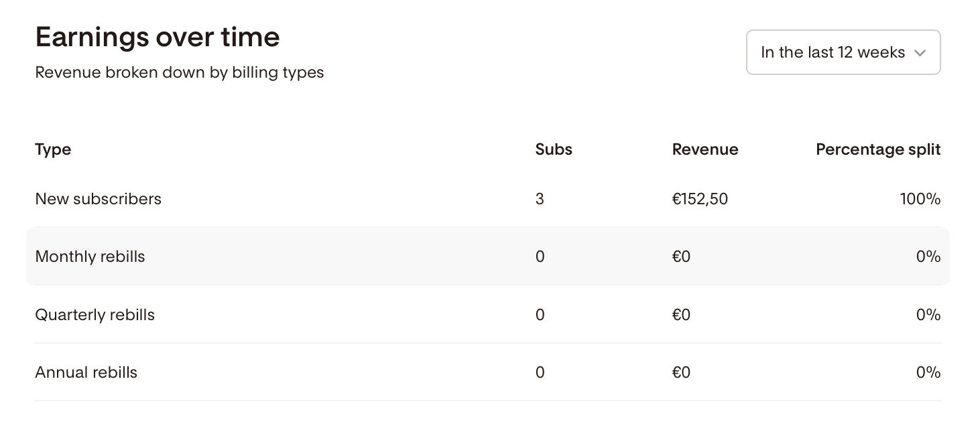The height and width of the screenshot is (434, 980).
Task: Click the Annual rebills subs count
Action: click(x=540, y=372)
